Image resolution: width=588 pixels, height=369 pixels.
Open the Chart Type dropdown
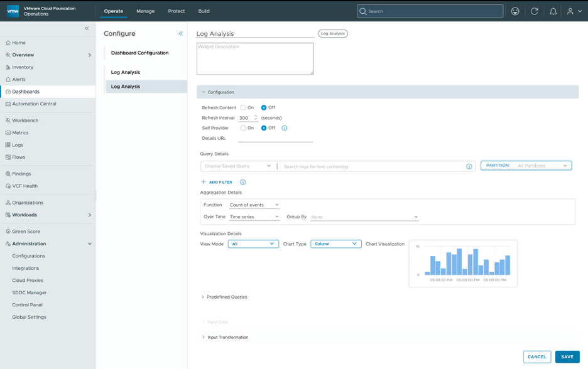(336, 244)
